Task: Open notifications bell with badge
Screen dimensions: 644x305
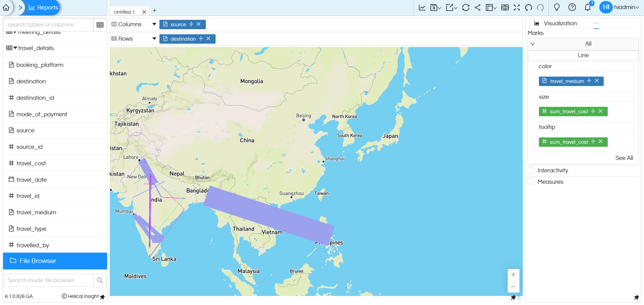Action: coord(588,7)
